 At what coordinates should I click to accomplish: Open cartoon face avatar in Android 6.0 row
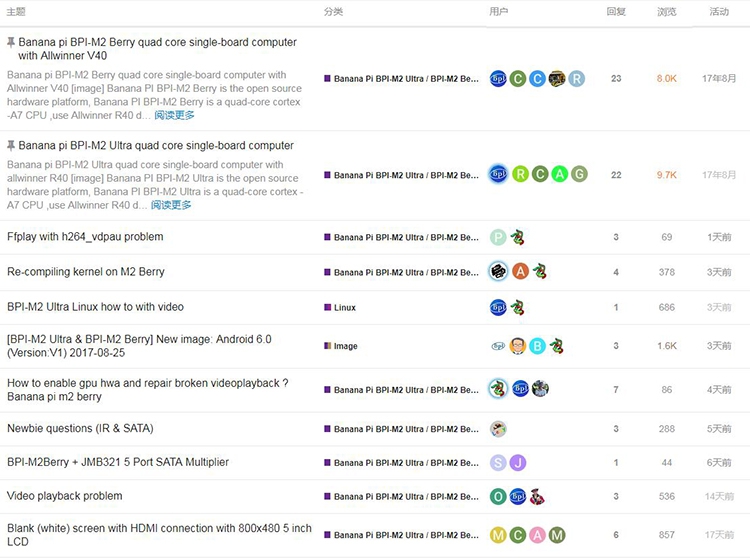[x=518, y=346]
